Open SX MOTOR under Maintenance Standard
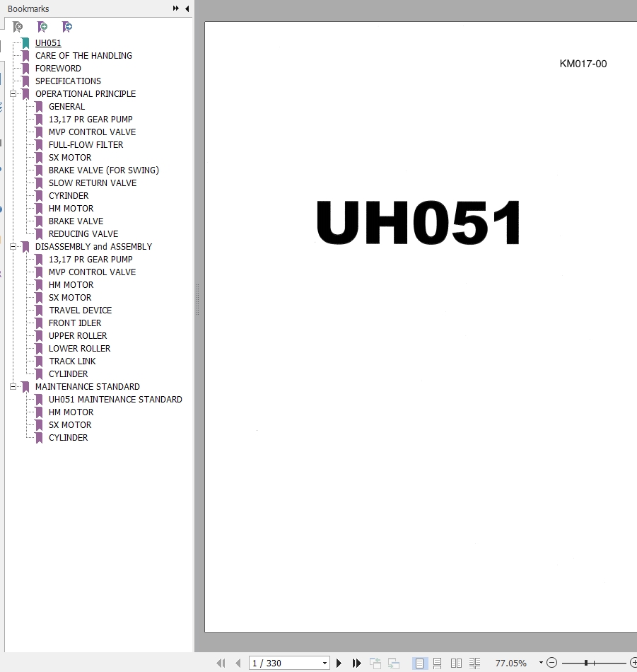 tap(70, 424)
